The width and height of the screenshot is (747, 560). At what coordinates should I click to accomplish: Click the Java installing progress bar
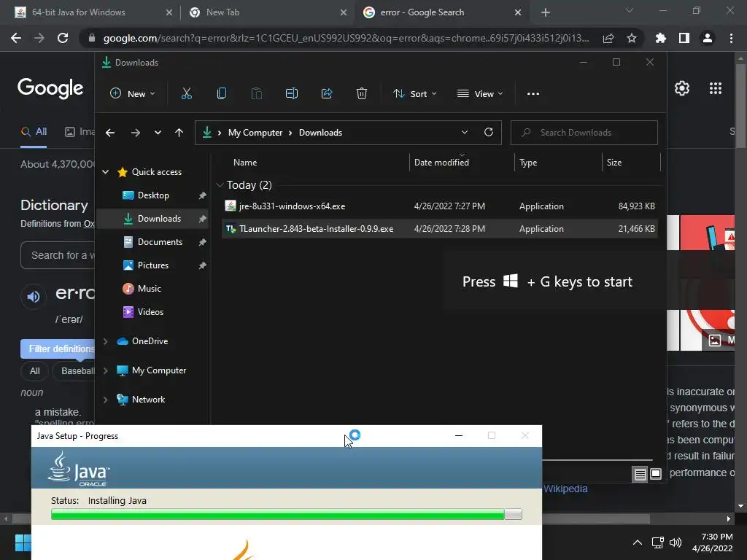tap(286, 514)
